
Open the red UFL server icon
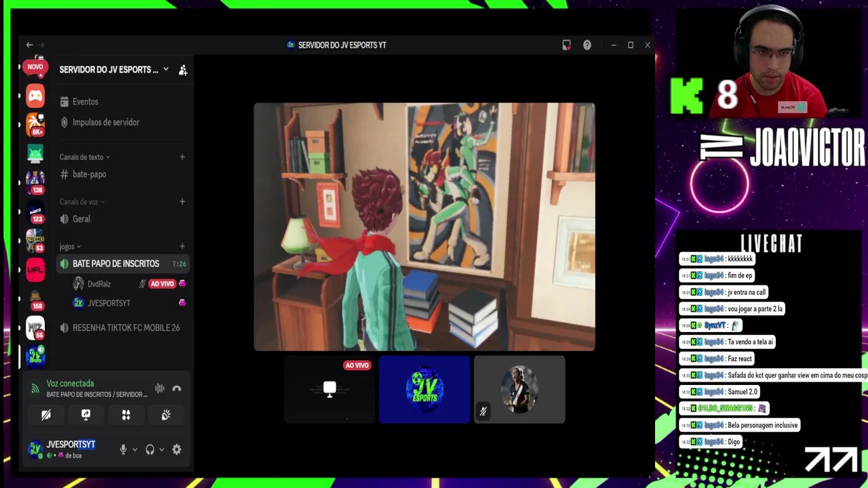pyautogui.click(x=35, y=270)
